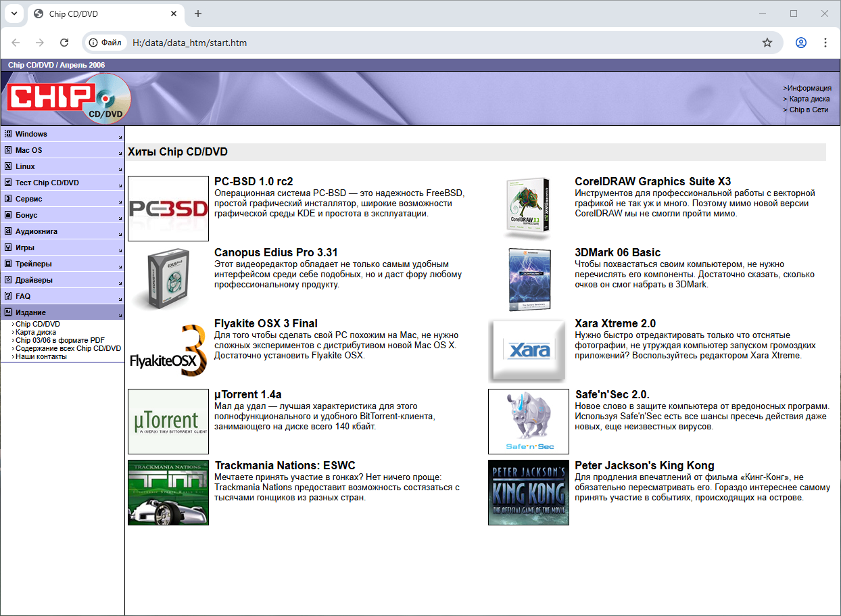Click the Linux section icon
Image resolution: width=841 pixels, height=616 pixels.
9,166
